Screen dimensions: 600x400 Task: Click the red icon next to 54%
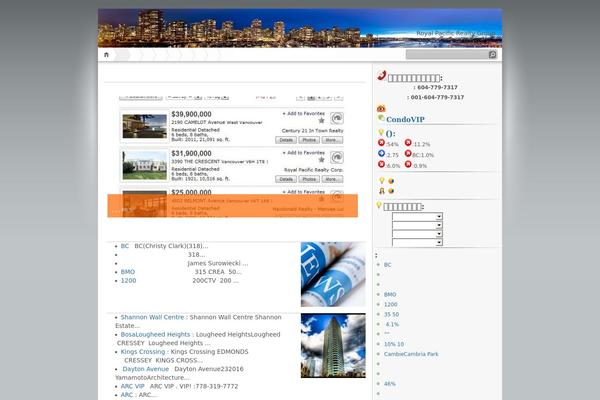coord(381,143)
